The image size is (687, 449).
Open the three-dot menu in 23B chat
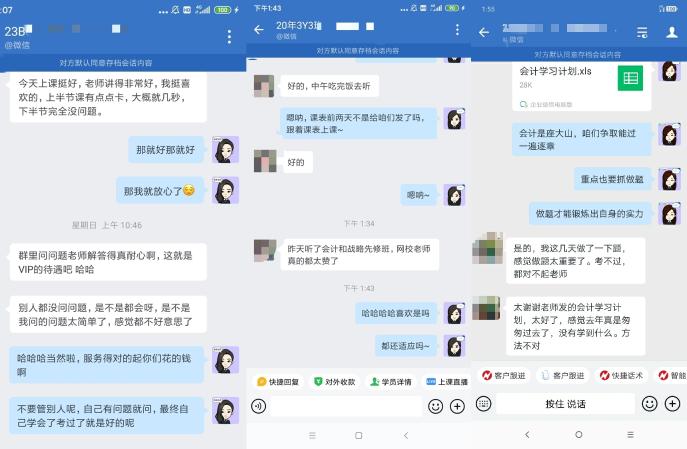(229, 37)
